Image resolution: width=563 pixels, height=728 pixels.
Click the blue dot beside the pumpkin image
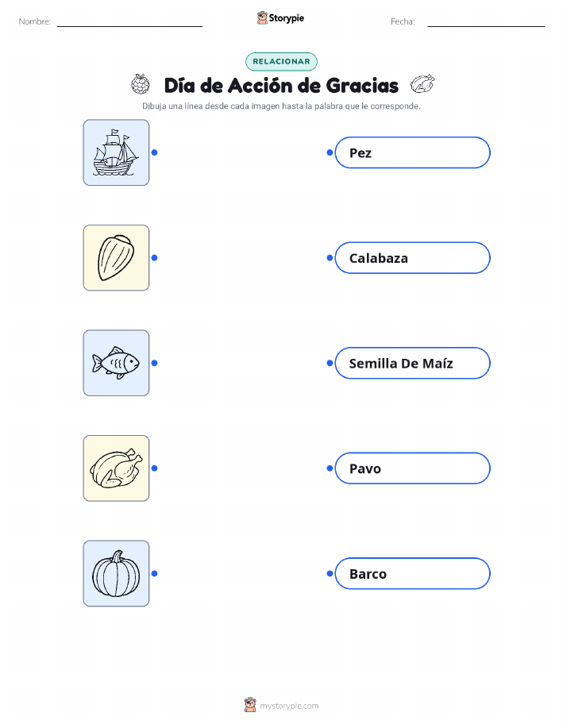[x=155, y=573]
